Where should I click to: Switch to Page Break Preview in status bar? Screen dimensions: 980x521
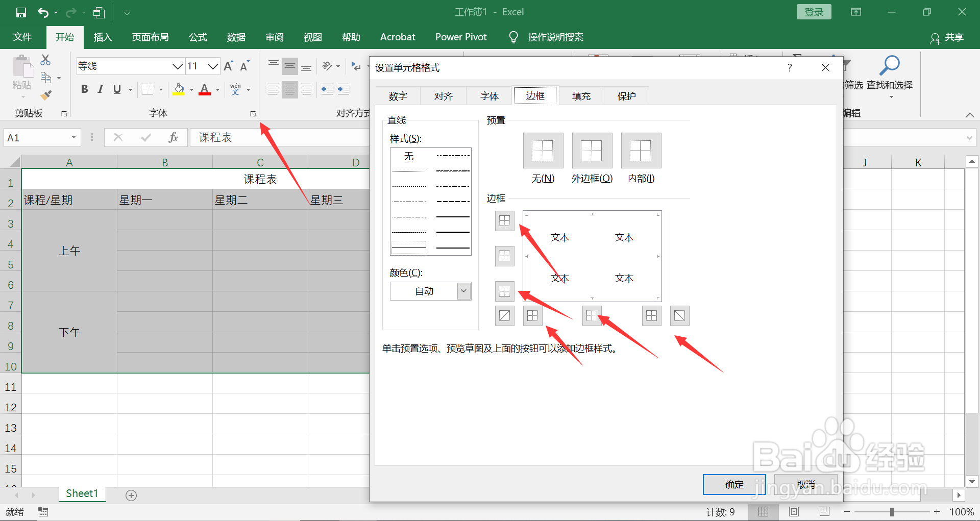pos(824,511)
